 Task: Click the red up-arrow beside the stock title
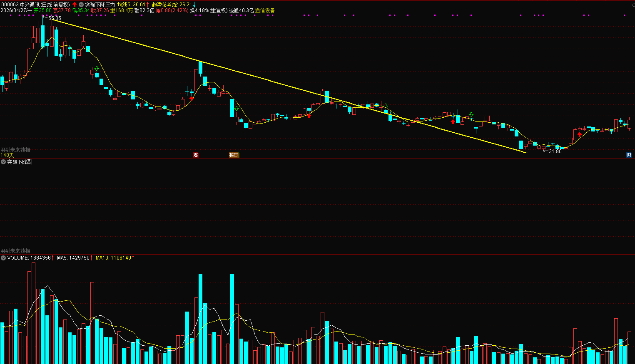point(75,5)
